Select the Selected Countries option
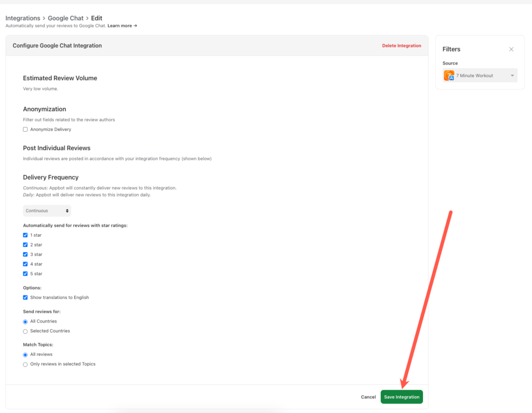The width and height of the screenshot is (532, 413). [25, 331]
